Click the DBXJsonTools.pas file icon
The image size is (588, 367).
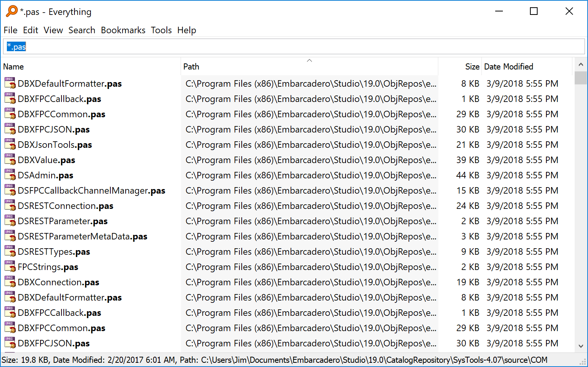coord(10,145)
